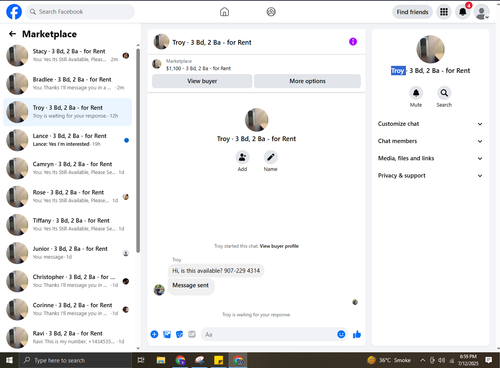This screenshot has height=368, width=500.
Task: Open Windows Start button
Action: point(9,360)
